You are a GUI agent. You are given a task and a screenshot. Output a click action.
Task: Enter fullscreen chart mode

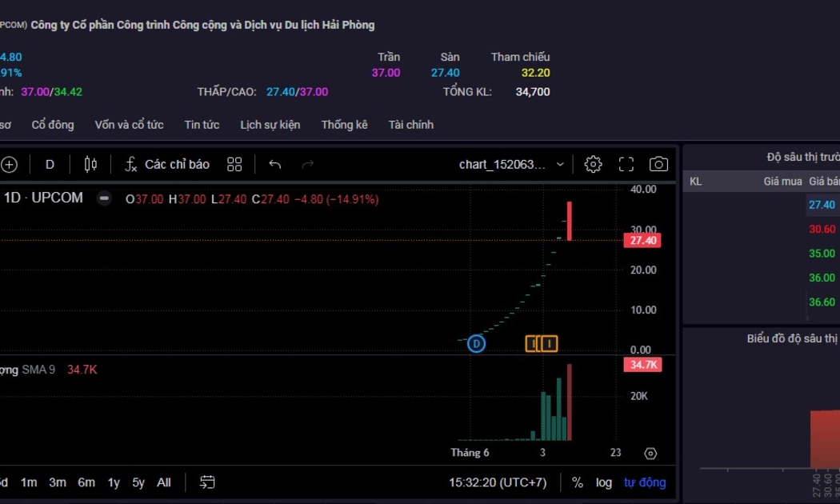tap(626, 164)
